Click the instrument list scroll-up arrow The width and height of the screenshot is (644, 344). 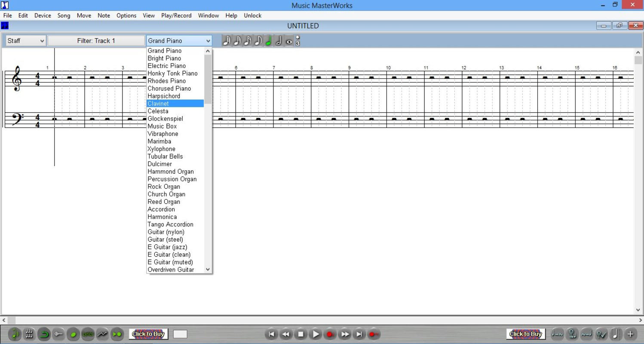(208, 51)
